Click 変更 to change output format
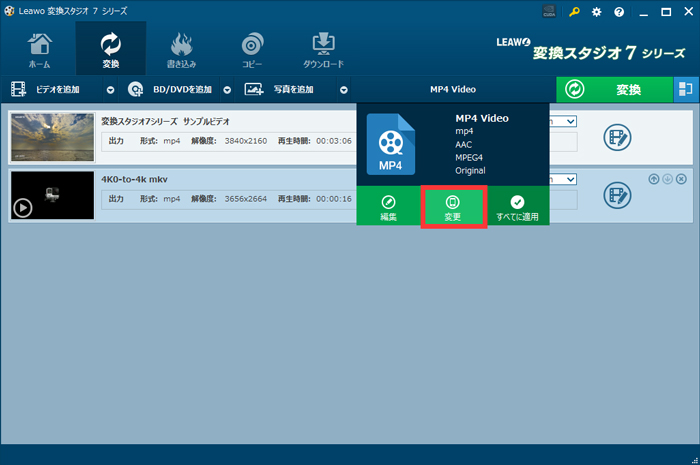The width and height of the screenshot is (700, 465). coord(453,206)
